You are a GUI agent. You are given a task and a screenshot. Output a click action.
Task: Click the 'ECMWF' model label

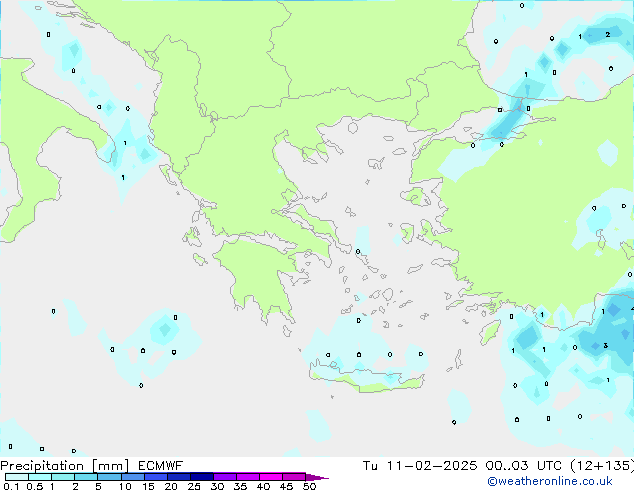point(161,466)
